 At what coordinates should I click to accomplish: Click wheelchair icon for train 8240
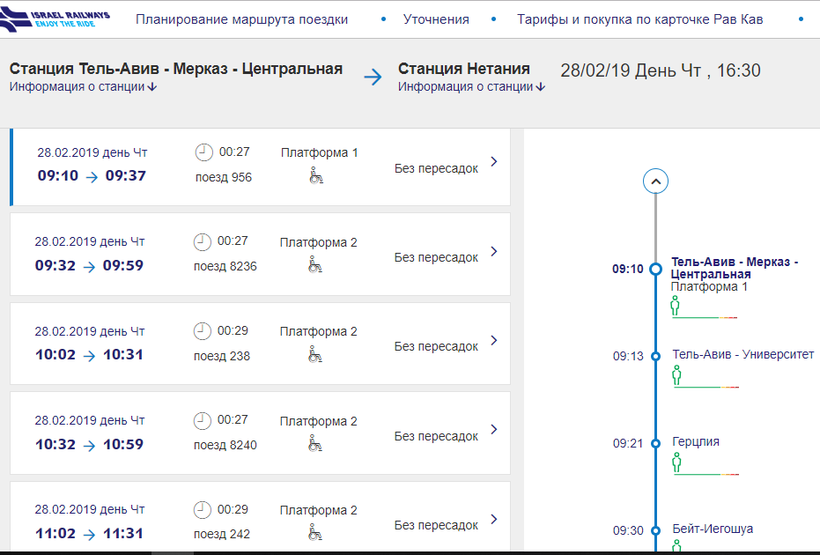click(x=315, y=445)
